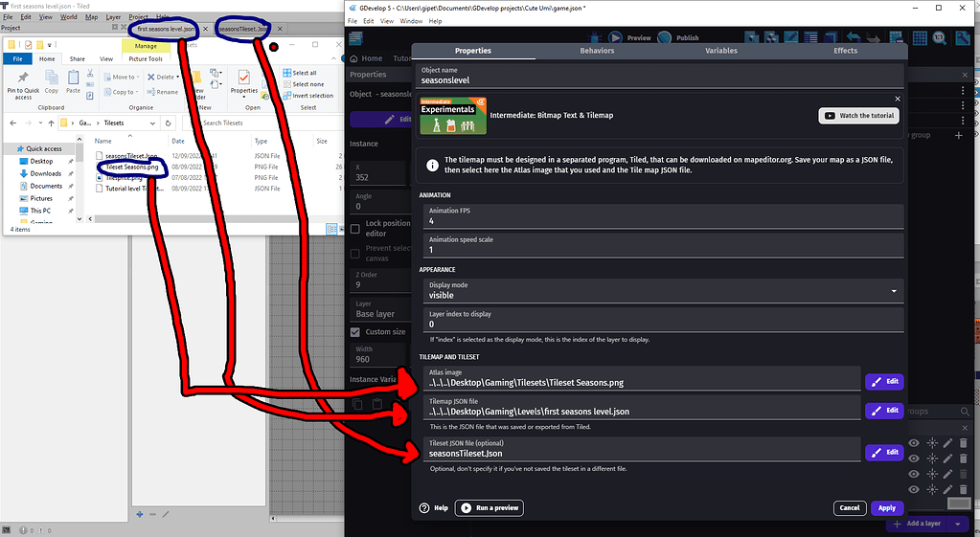Open the Delete dropdown arrow in Explorer

(178, 77)
